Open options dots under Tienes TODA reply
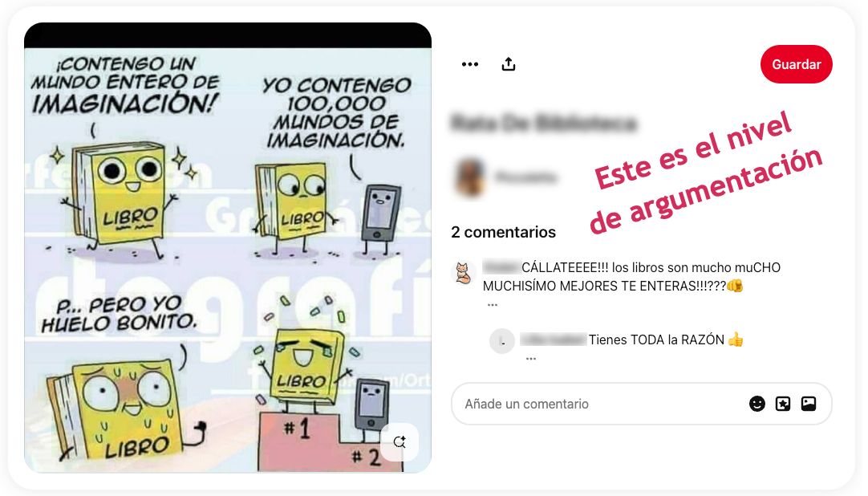 click(x=531, y=359)
